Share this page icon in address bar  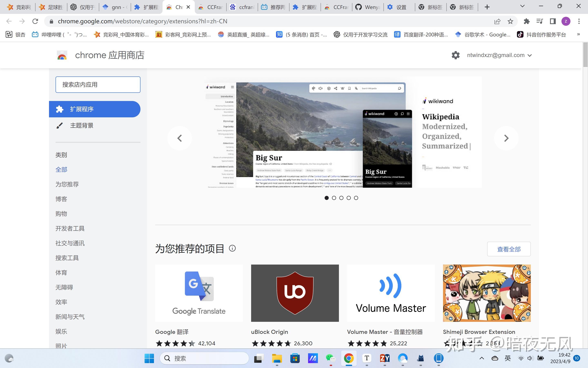click(x=497, y=21)
